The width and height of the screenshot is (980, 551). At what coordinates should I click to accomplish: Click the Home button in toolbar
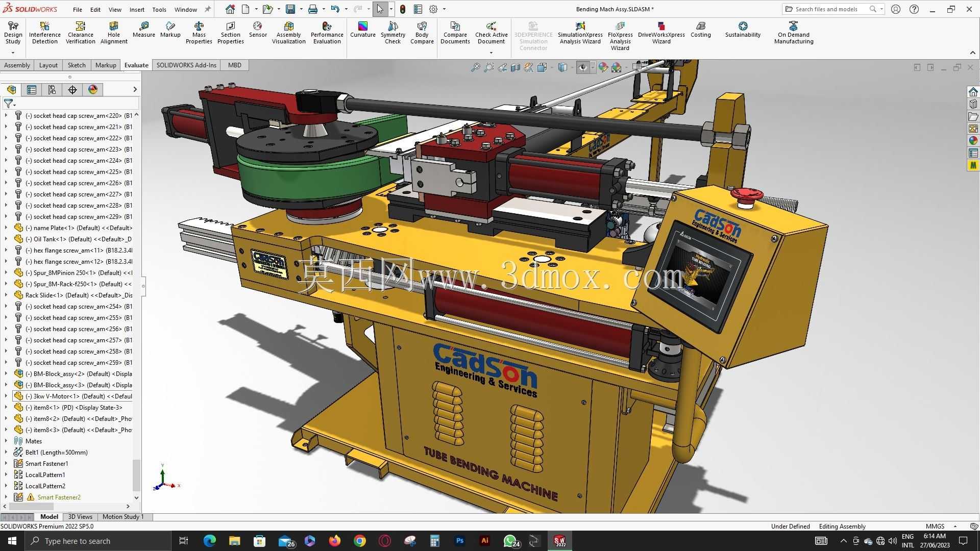pyautogui.click(x=230, y=9)
